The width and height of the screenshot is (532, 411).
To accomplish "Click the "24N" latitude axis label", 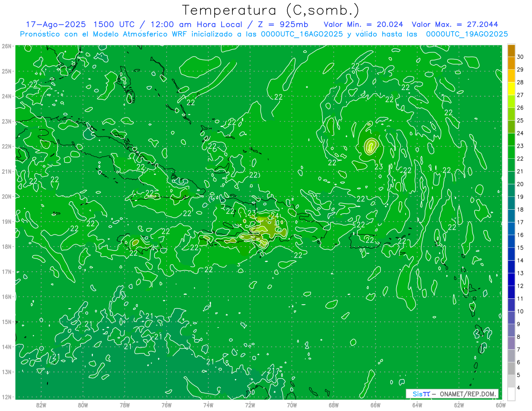I will tap(7, 96).
